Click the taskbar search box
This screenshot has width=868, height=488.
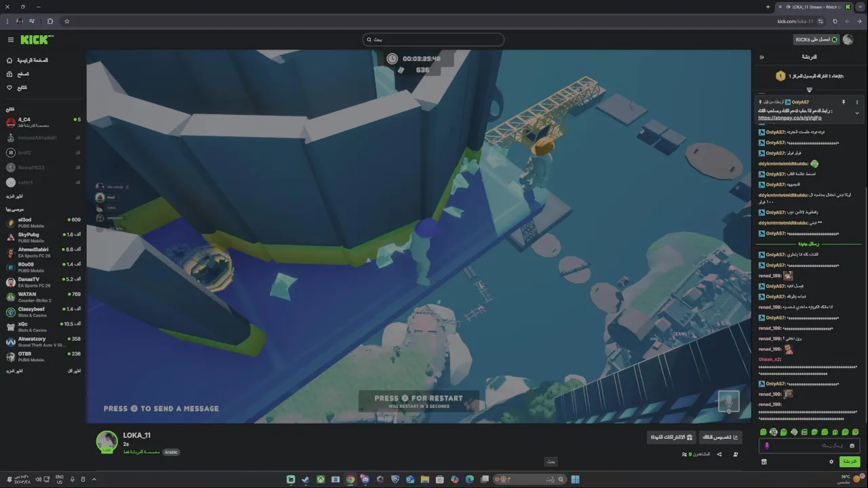[x=530, y=479]
